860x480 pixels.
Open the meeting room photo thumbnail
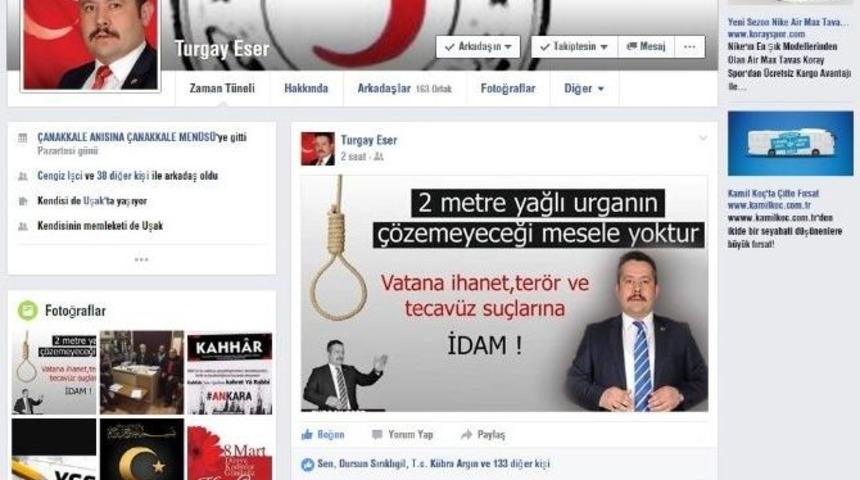click(x=142, y=372)
